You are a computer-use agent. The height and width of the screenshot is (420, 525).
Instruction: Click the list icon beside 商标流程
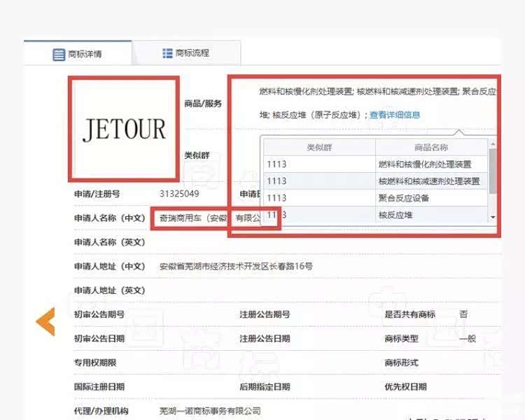pyautogui.click(x=167, y=53)
